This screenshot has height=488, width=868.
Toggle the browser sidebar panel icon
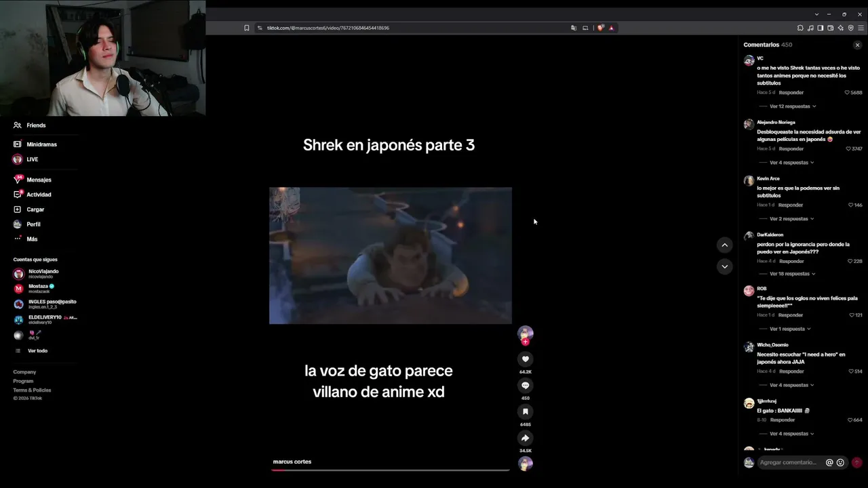click(x=821, y=28)
